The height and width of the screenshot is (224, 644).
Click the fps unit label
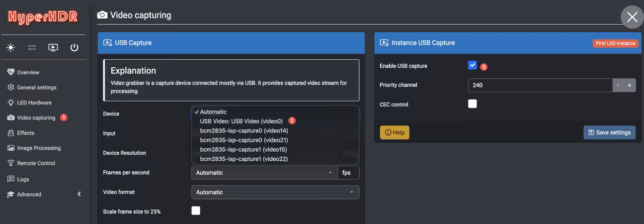346,173
